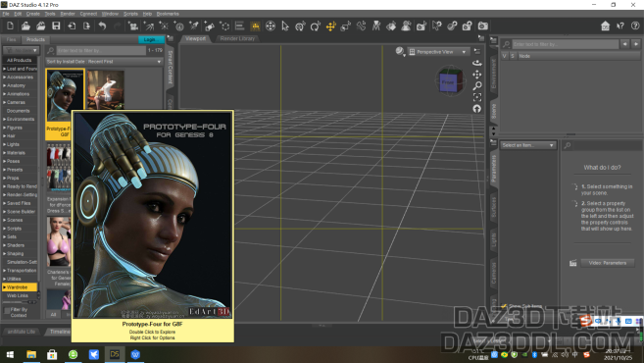The width and height of the screenshot is (644, 363).
Task: Click the New Scene document icon
Action: click(10, 26)
